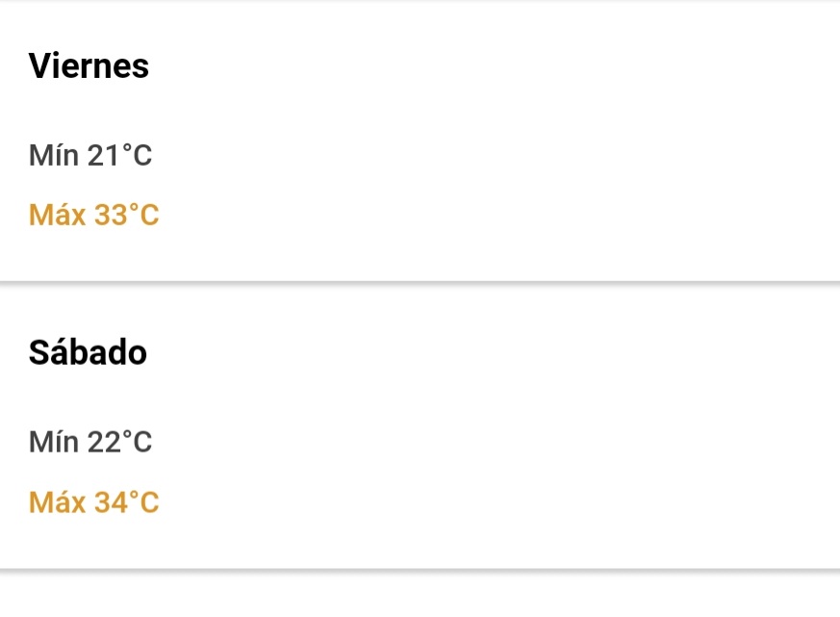Screen dimensions: 840x617
Task: Click the divider between Viernes and Sábado cards
Action: pos(420,284)
